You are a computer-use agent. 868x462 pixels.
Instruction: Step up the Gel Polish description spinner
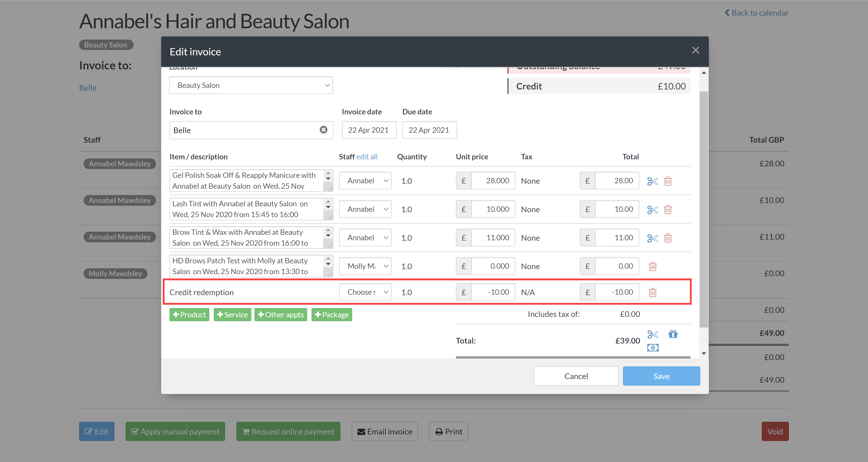pos(328,173)
